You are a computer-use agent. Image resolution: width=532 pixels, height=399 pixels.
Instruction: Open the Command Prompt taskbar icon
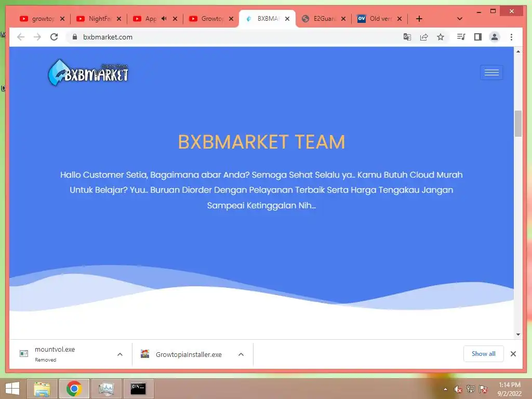click(x=138, y=389)
